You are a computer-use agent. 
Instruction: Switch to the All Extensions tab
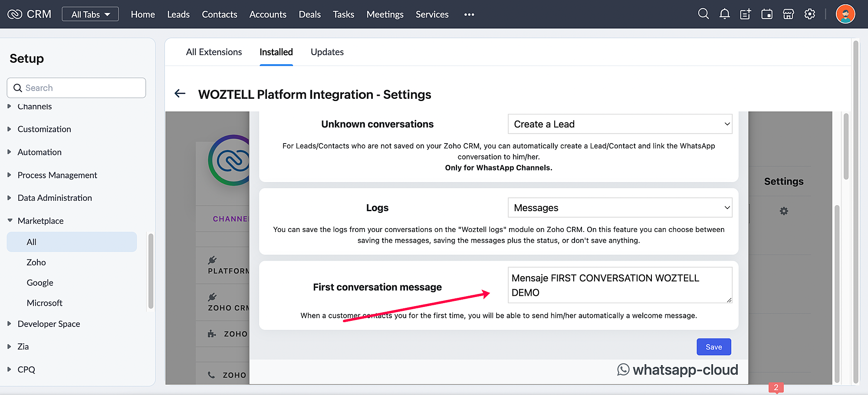click(x=214, y=52)
